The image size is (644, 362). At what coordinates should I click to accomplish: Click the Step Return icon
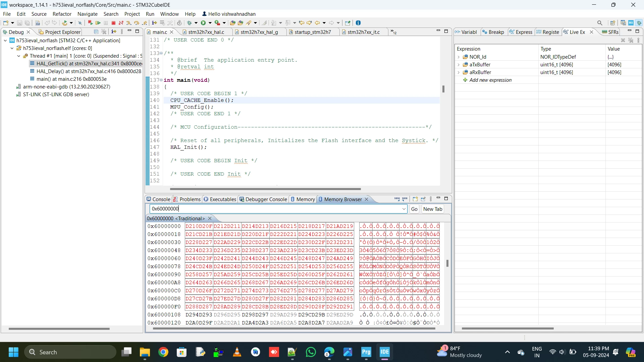pyautogui.click(x=145, y=23)
